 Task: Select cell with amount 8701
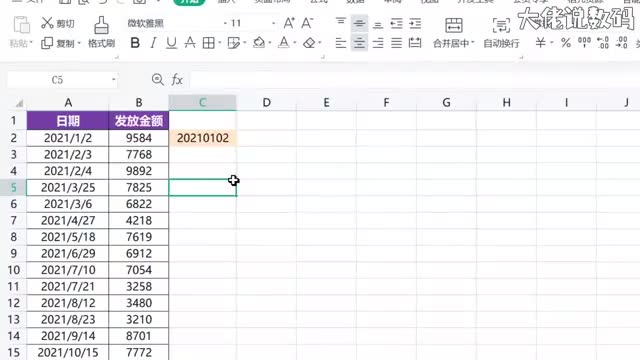pyautogui.click(x=139, y=336)
